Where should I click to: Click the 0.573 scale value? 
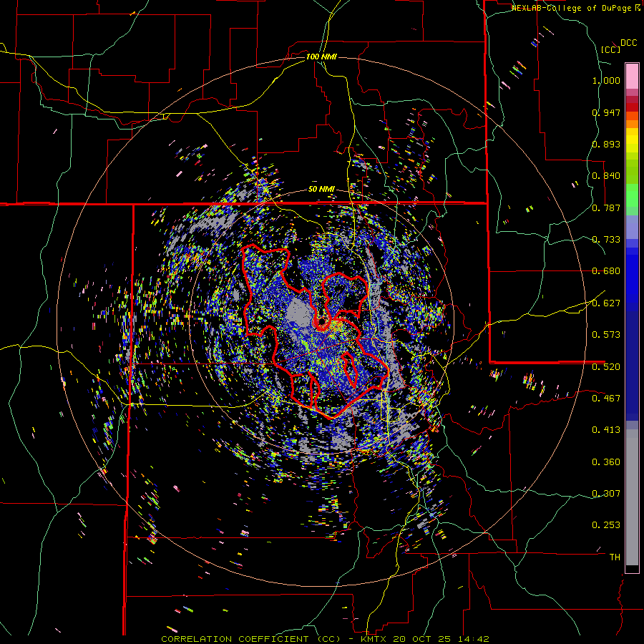606,335
